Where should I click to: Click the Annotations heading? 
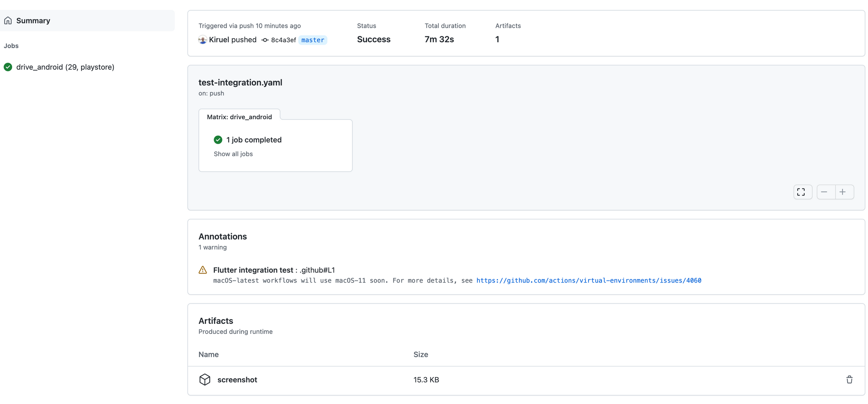pos(223,236)
